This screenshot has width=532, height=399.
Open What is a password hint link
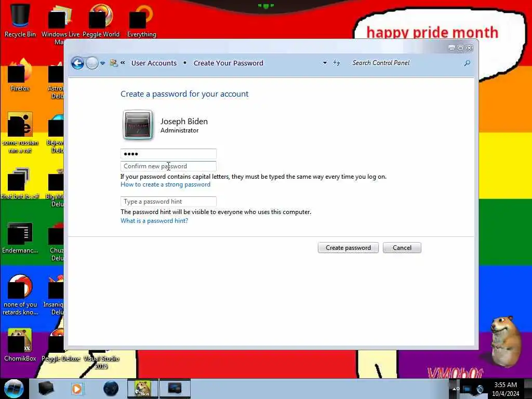(154, 221)
